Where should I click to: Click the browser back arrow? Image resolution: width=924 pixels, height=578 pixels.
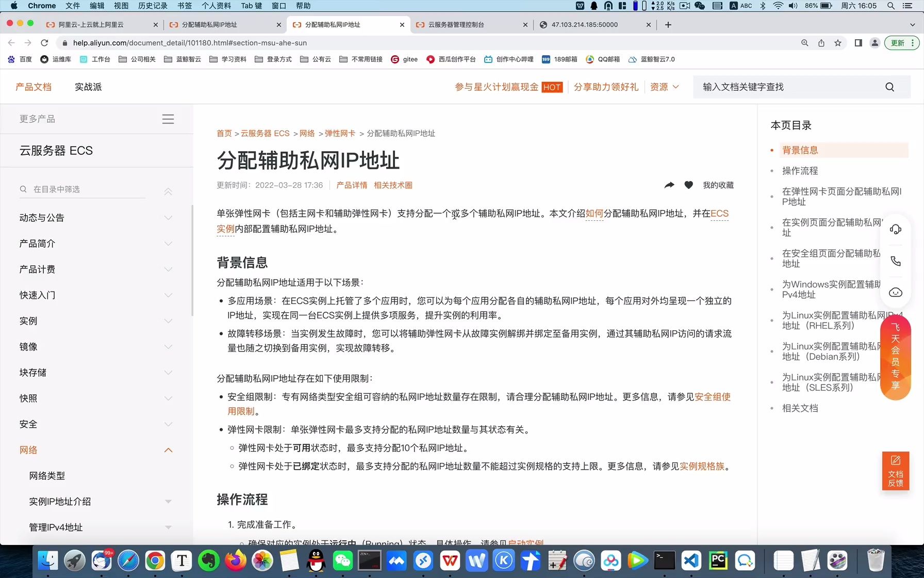coord(11,43)
